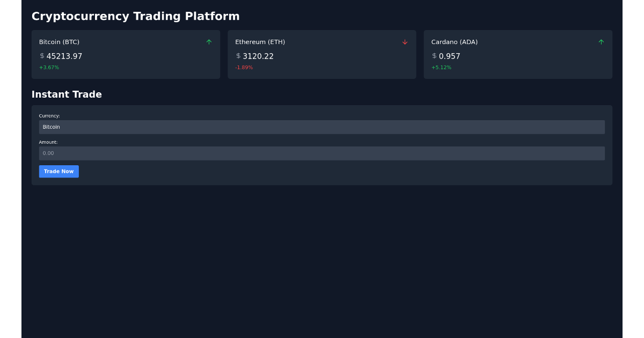Click the +5.12% Cardano gain label
The height and width of the screenshot is (338, 644).
pos(441,67)
